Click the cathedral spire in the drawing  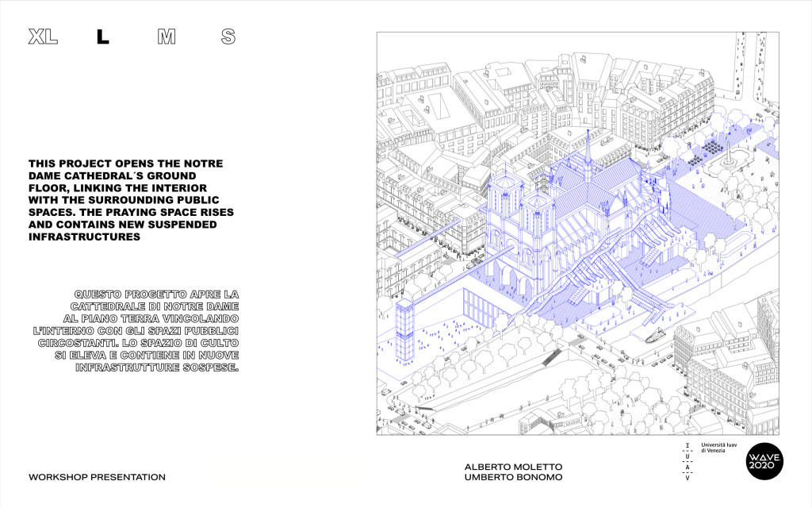588,151
